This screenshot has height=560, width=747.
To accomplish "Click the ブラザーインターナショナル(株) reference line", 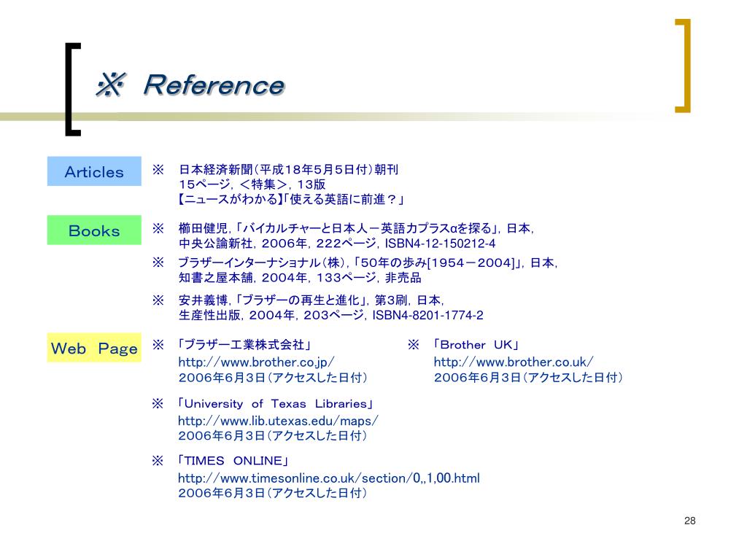I will coord(368,262).
